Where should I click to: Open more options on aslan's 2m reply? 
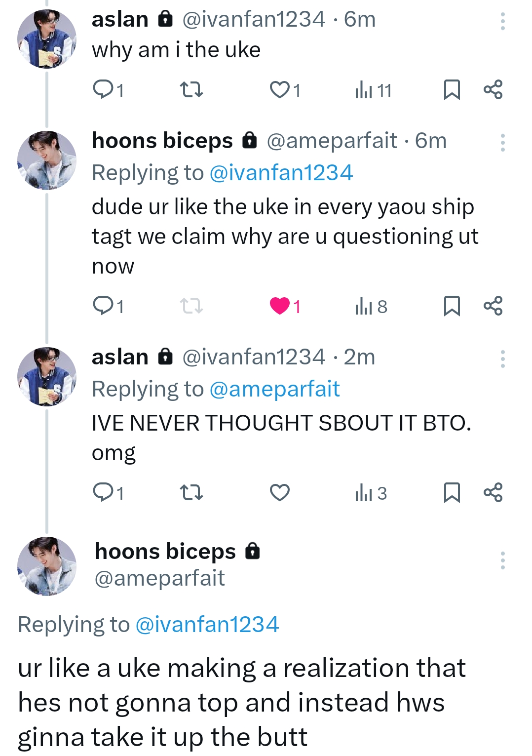click(x=502, y=359)
